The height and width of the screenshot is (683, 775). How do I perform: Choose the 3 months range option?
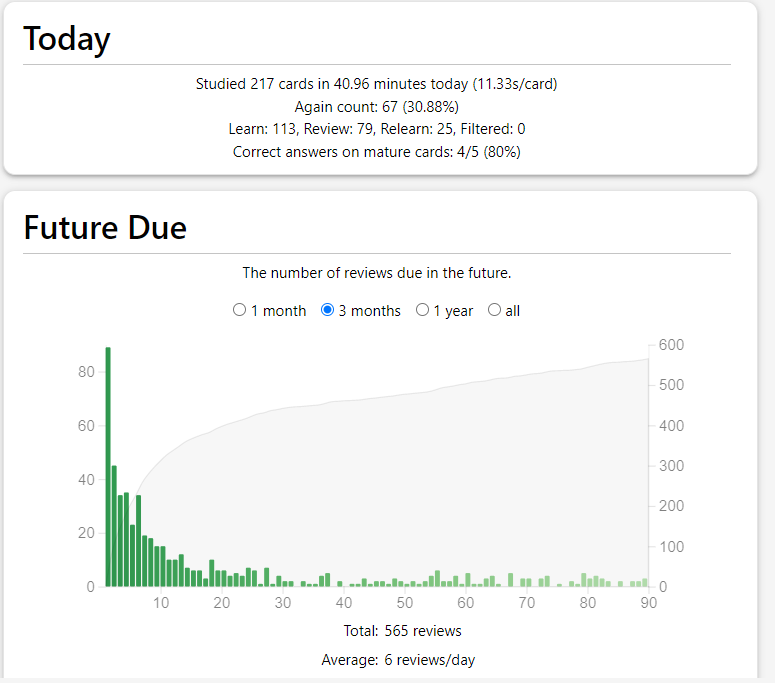327,310
